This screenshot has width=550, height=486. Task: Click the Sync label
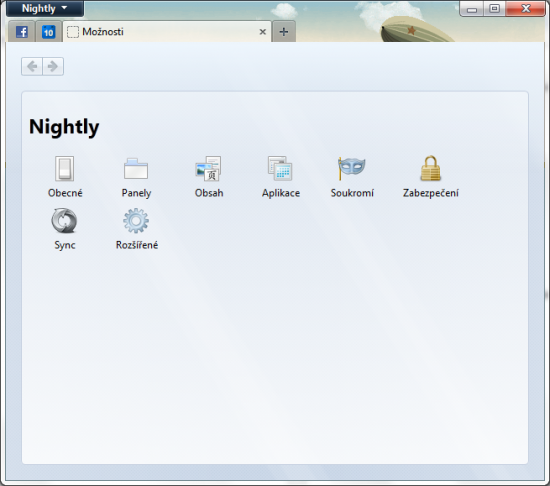(x=65, y=245)
